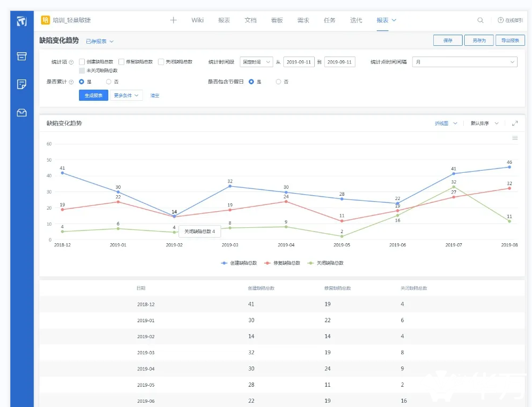Image resolution: width=532 pixels, height=407 pixels.
Task: Enable the 修复缺陷总数 checkbox
Action: pyautogui.click(x=122, y=62)
